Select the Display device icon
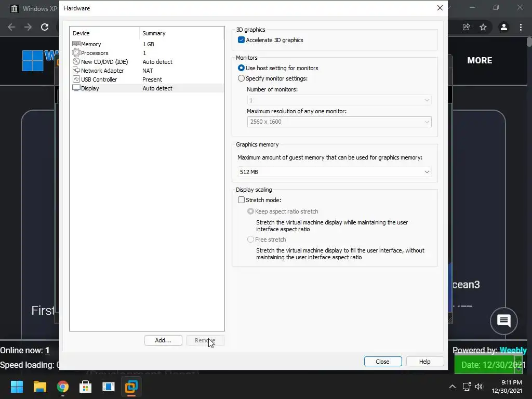532x399 pixels. pyautogui.click(x=76, y=88)
